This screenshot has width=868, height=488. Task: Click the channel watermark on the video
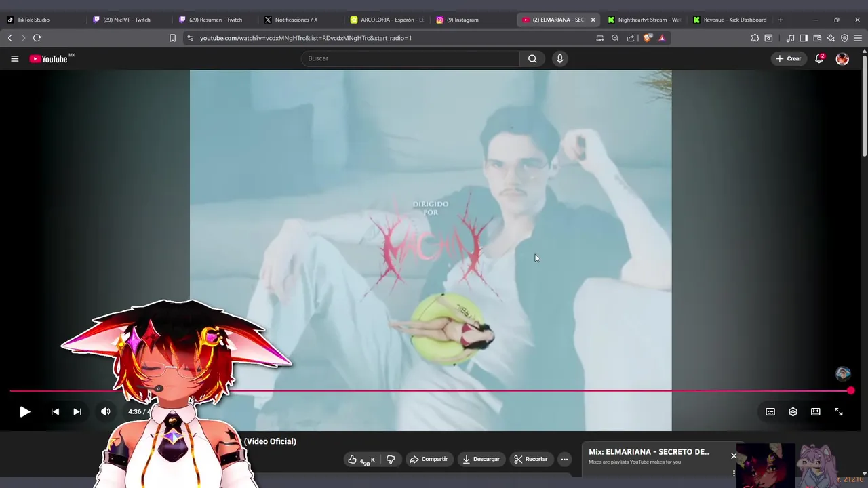click(x=842, y=374)
